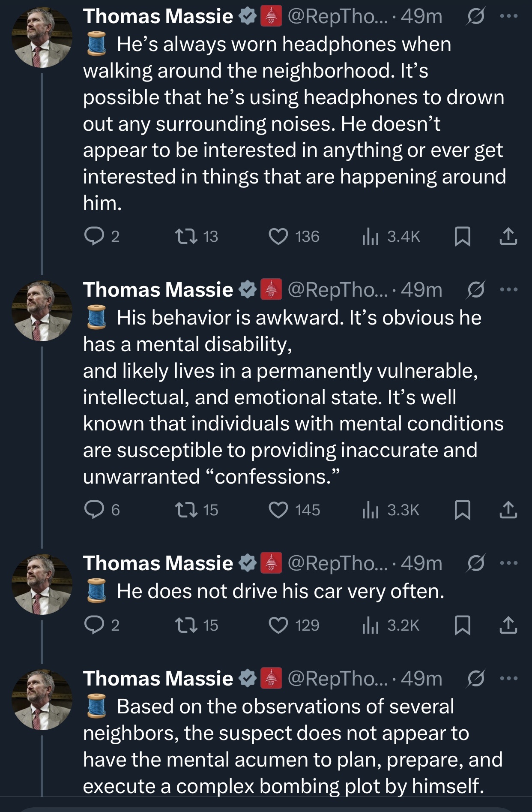Open Thomas Massie's profile picture on first tweet
This screenshot has height=812, width=532.
[42, 37]
